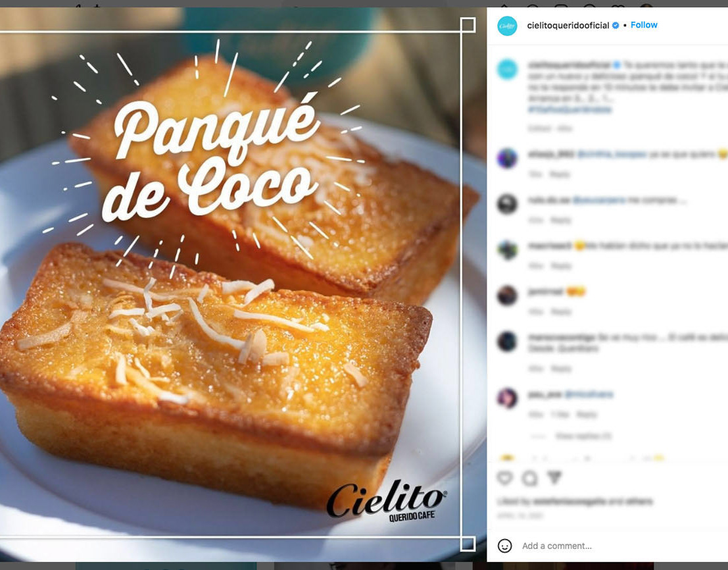Click the Cielito Querido Café logo on image
Image resolution: width=728 pixels, height=570 pixels.
click(x=387, y=500)
